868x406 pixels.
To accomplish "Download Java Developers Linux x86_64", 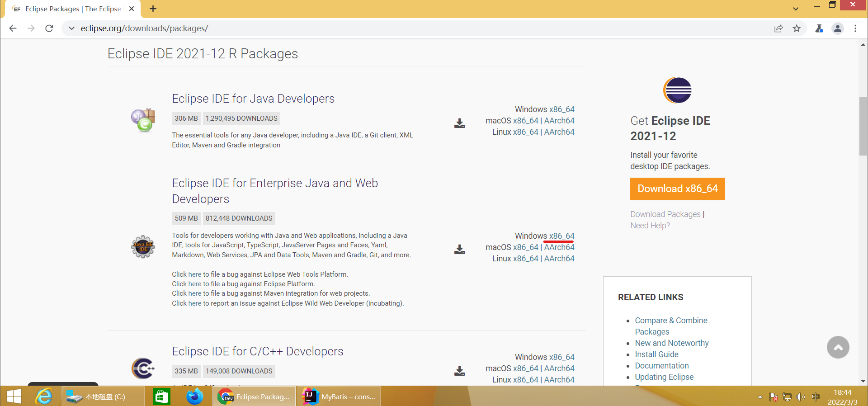I will [x=525, y=132].
